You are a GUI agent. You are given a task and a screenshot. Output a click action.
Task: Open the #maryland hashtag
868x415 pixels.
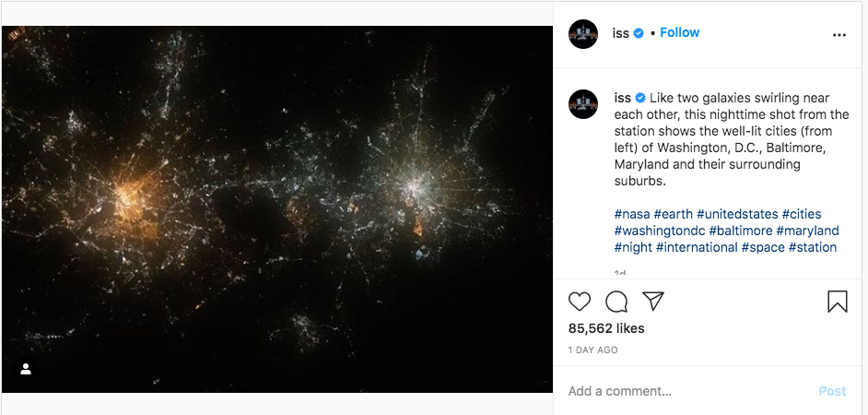click(x=808, y=231)
